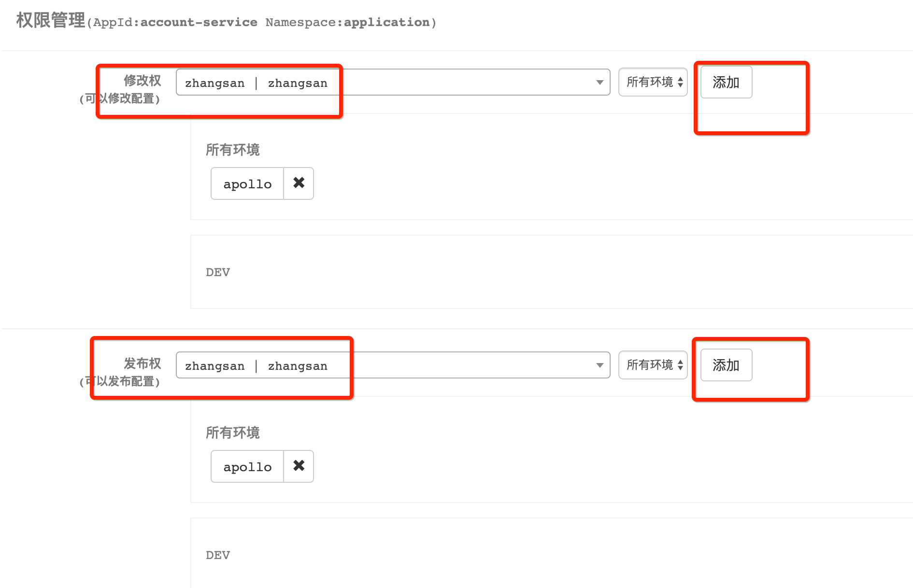The width and height of the screenshot is (913, 588).
Task: Click the DEV label in 发布权 section
Action: 218,555
